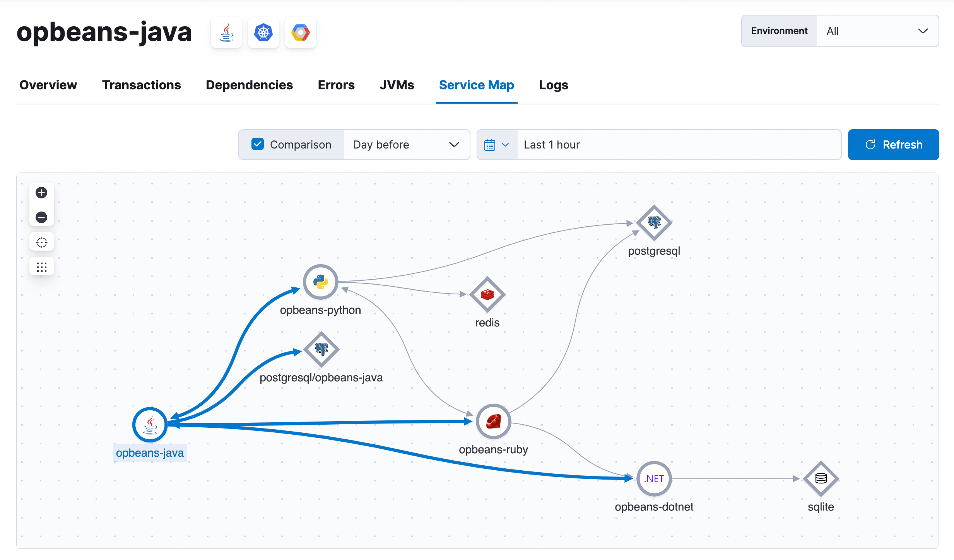Click the Kubernetes icon in header
The image size is (954, 560).
[x=263, y=32]
